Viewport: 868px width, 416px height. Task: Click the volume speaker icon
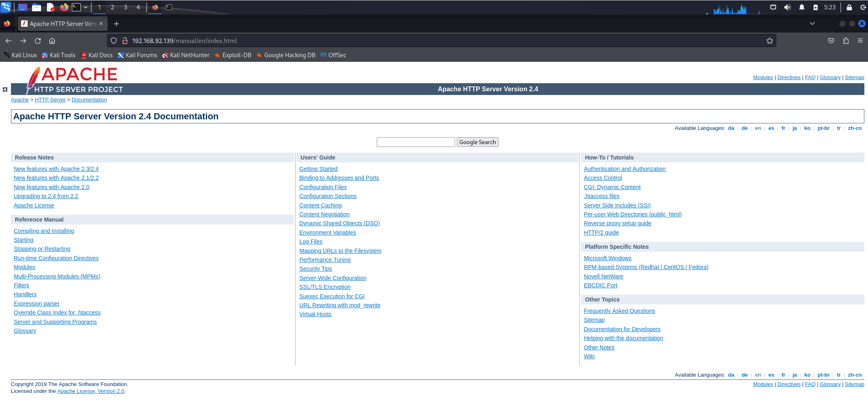(787, 7)
